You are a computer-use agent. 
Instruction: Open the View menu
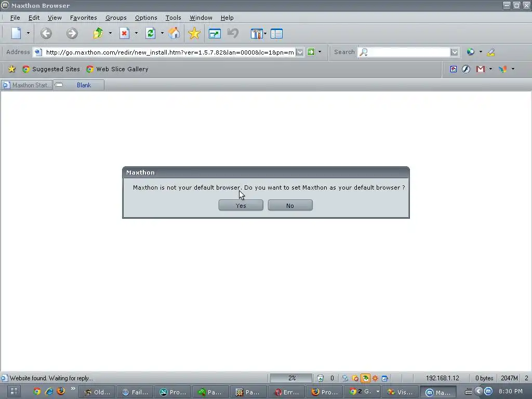(55, 18)
